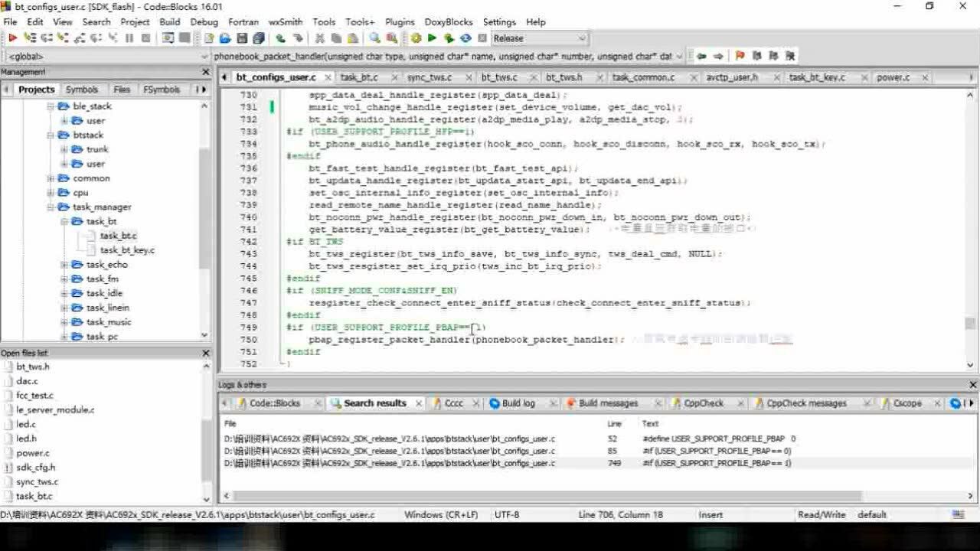Viewport: 980px width, 551px height.
Task: Click the Build gear icon
Action: coord(416,38)
